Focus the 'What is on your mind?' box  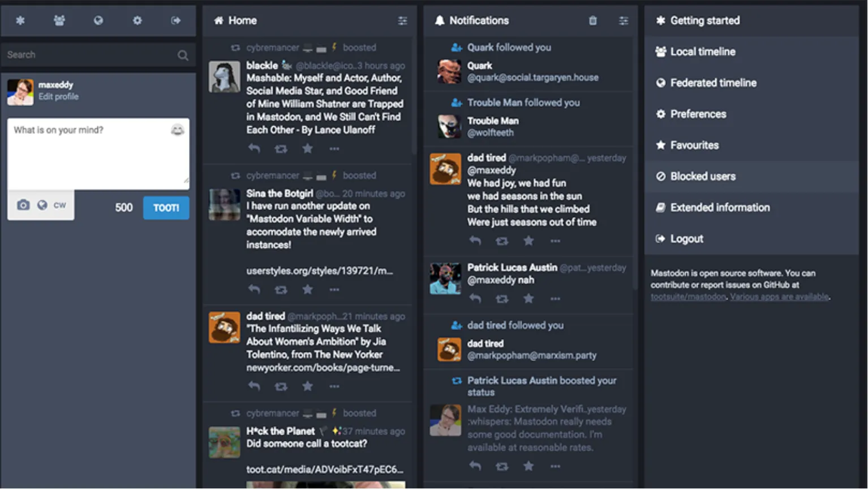(x=98, y=154)
